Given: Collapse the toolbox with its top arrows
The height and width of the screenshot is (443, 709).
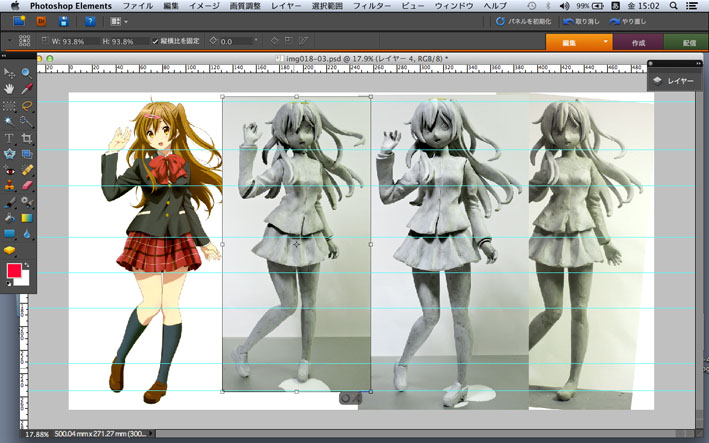Looking at the screenshot, I should pos(4,56).
